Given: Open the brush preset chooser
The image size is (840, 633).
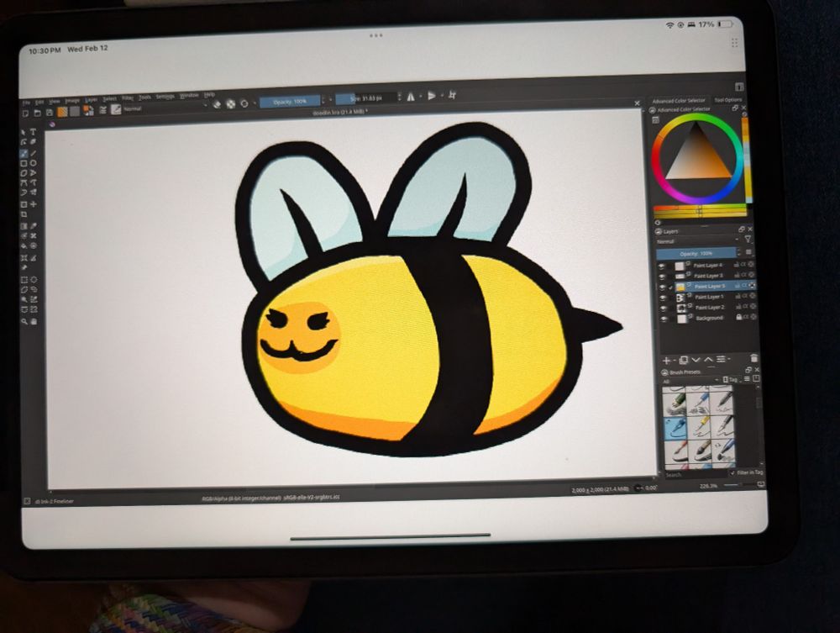Looking at the screenshot, I should click(116, 109).
